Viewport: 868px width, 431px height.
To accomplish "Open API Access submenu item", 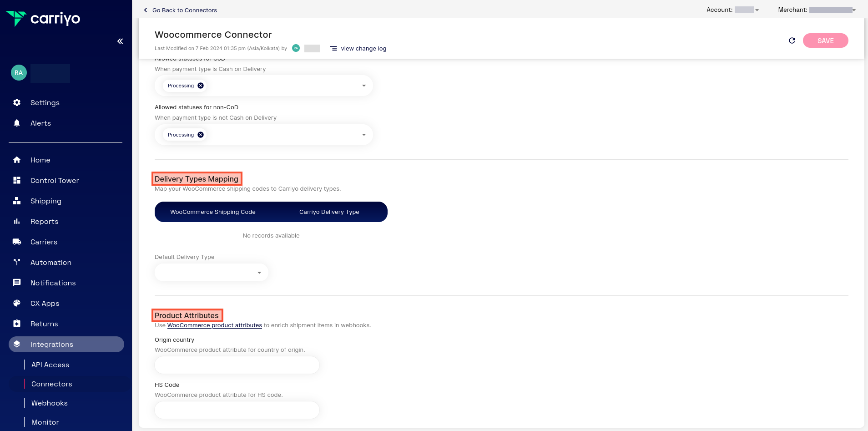I will (50, 365).
